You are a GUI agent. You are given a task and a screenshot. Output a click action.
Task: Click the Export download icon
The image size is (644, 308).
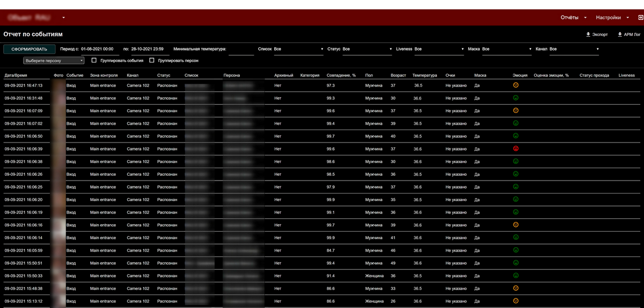pos(588,34)
